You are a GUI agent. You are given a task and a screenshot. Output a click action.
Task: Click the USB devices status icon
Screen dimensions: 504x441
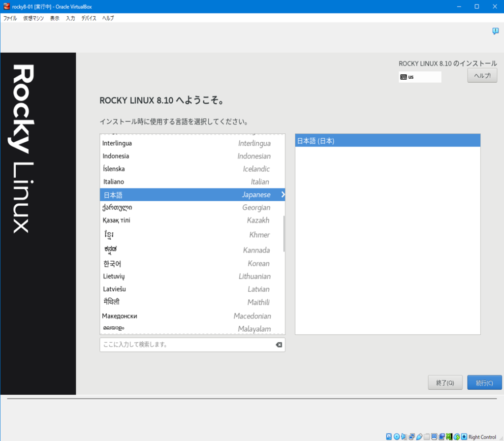click(419, 437)
